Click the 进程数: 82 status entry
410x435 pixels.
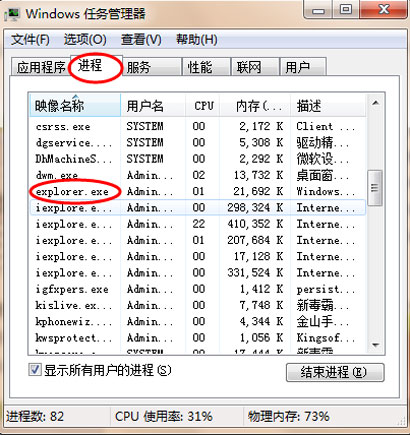[x=35, y=416]
